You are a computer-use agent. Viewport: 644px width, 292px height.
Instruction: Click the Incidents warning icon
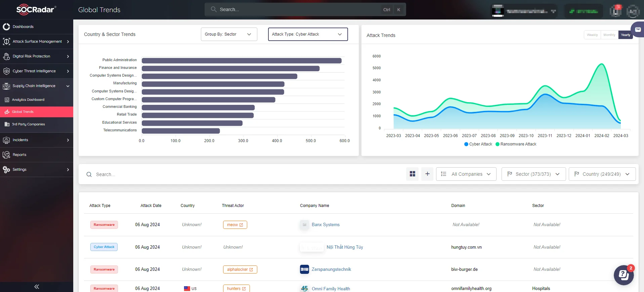click(x=6, y=140)
